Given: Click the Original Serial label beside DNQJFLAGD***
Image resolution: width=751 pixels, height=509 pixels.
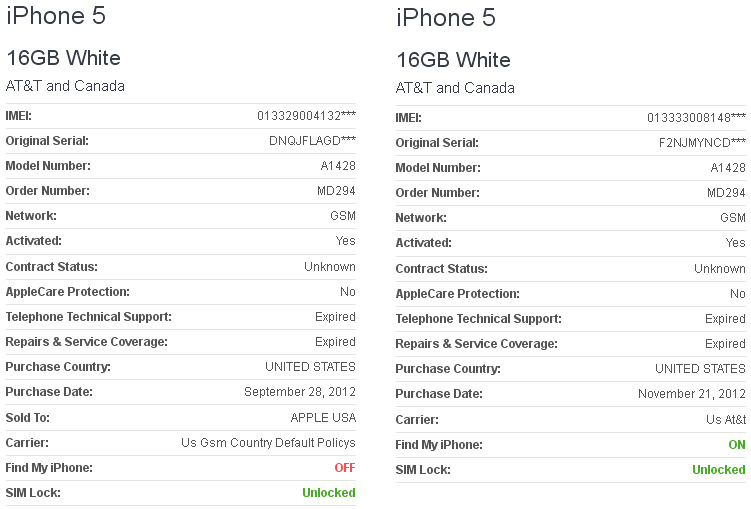Looking at the screenshot, I should (47, 141).
